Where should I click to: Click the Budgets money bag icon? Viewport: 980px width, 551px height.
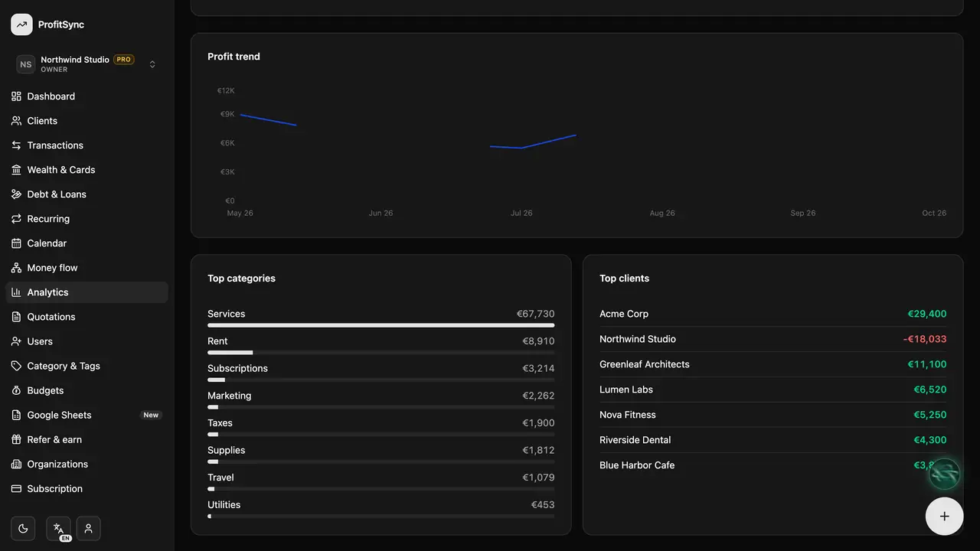16,390
